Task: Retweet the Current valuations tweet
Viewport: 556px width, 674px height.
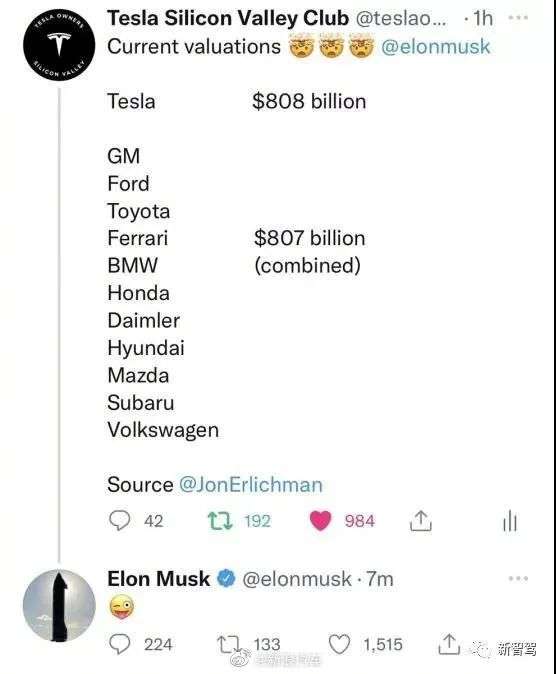Action: pyautogui.click(x=220, y=520)
